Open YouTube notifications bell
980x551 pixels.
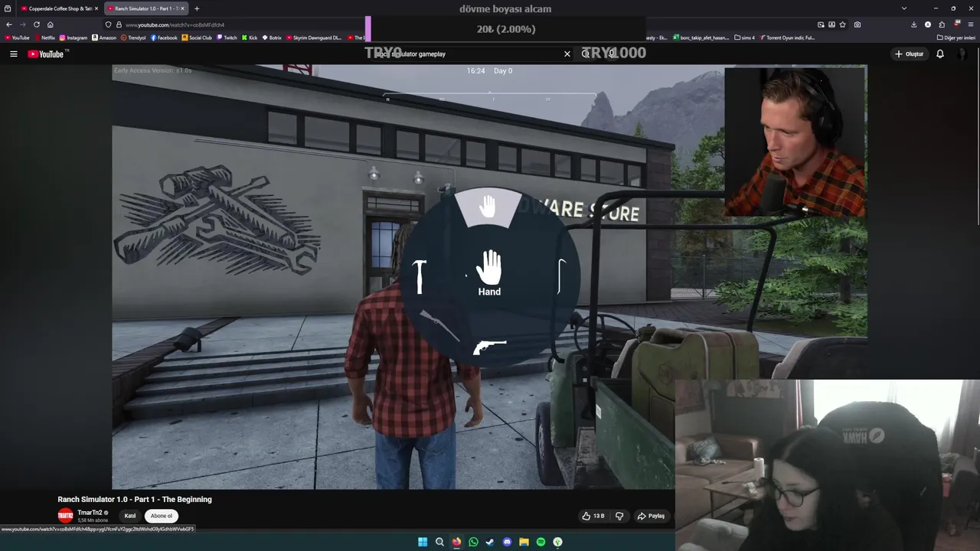[940, 54]
